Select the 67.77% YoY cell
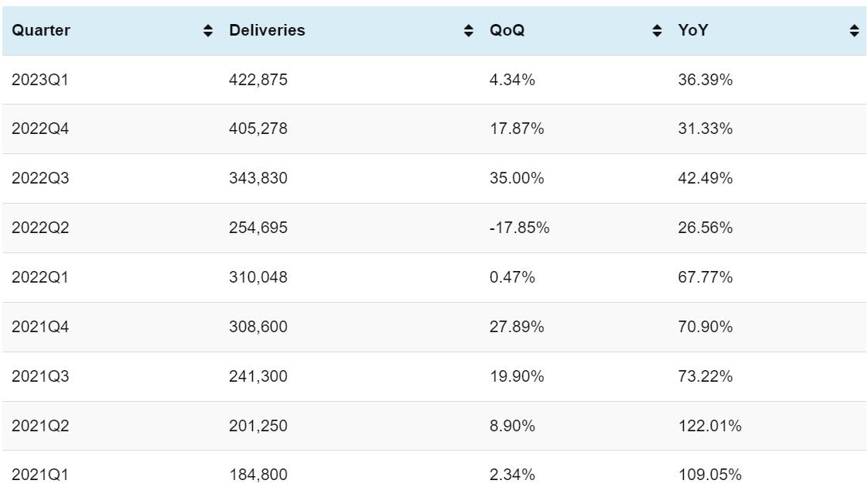 (x=705, y=278)
